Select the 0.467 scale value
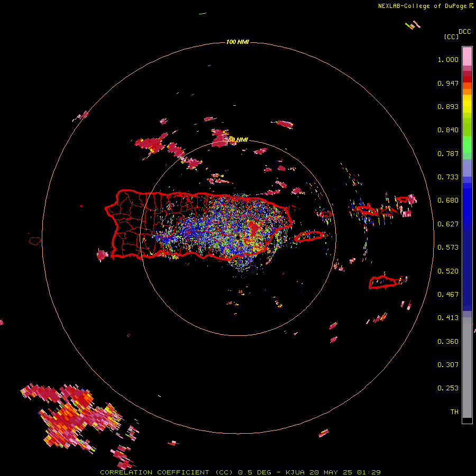 point(448,295)
